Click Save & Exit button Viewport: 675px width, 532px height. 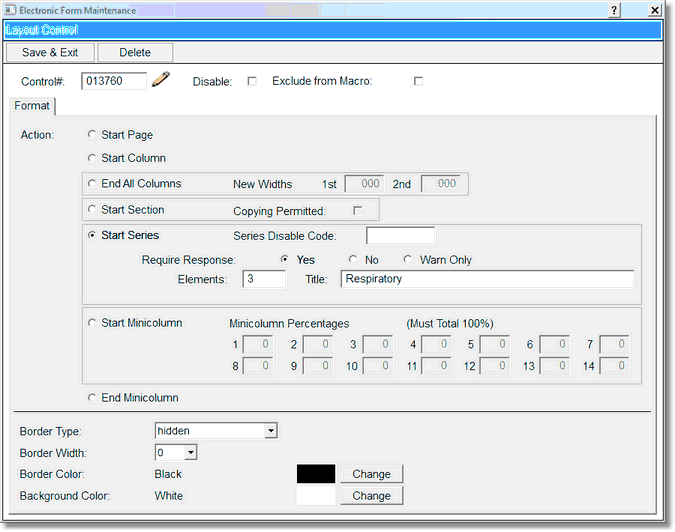pyautogui.click(x=50, y=53)
